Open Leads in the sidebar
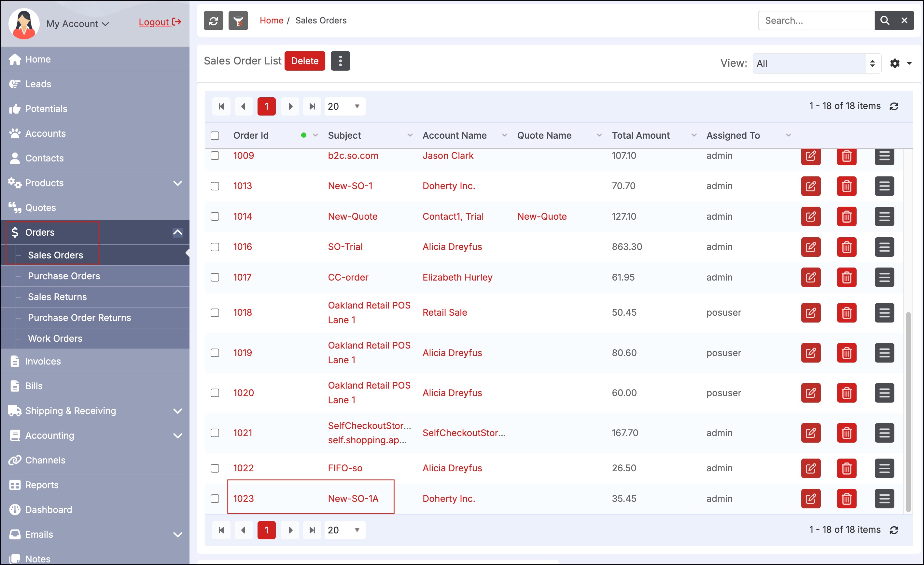This screenshot has height=565, width=924. tap(95, 84)
